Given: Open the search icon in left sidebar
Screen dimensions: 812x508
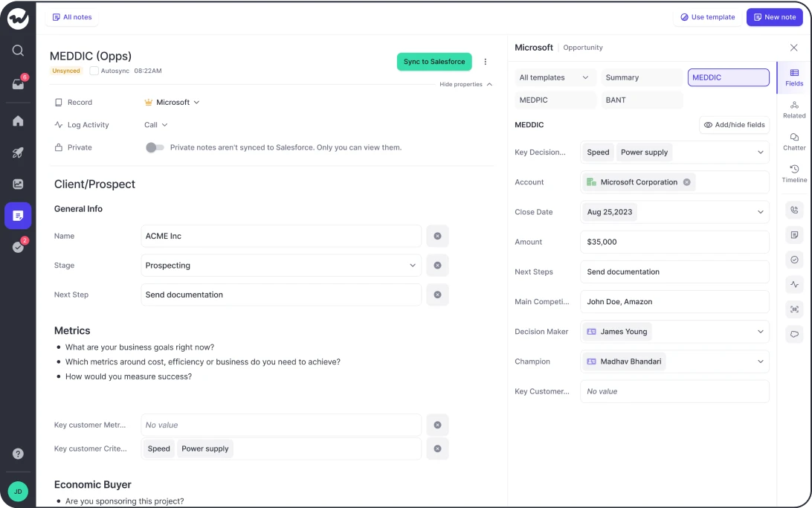Looking at the screenshot, I should click(x=18, y=51).
